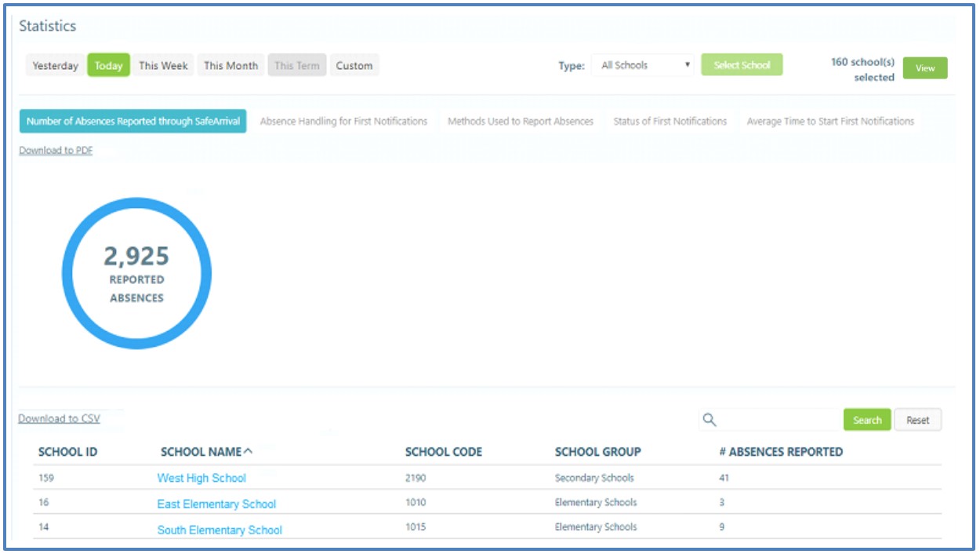Click the green View button
980x554 pixels.
(x=925, y=68)
